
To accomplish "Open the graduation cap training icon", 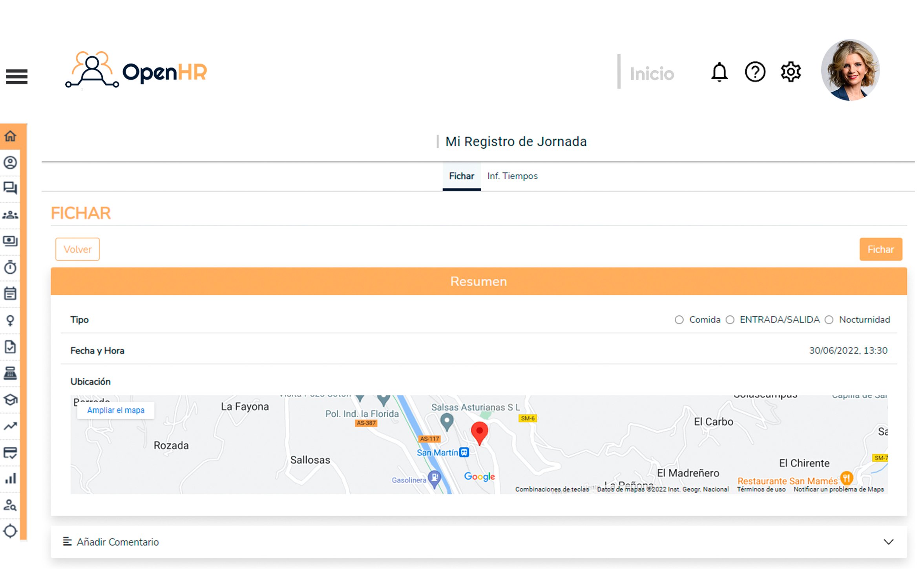I will point(10,400).
